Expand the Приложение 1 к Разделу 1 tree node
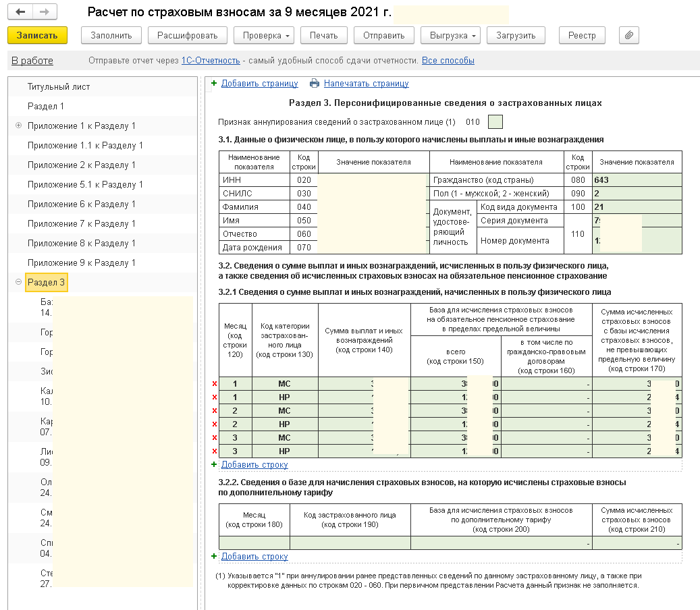Viewport: 700px width, 610px height. [18, 126]
